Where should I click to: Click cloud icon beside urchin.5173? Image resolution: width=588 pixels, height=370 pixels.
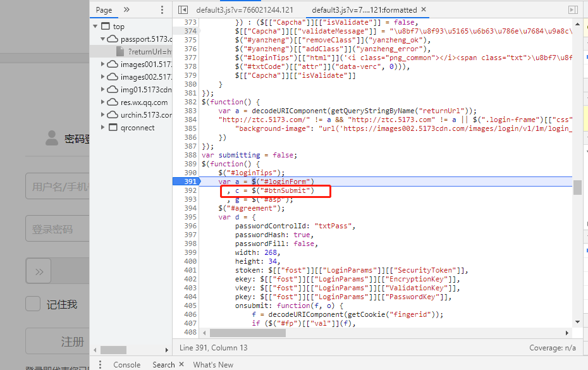point(113,115)
